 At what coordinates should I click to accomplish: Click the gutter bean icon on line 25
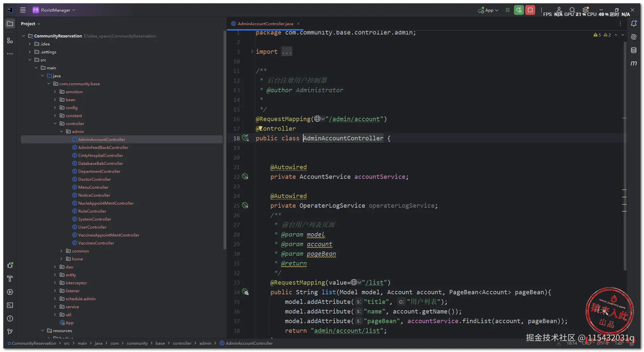point(245,205)
